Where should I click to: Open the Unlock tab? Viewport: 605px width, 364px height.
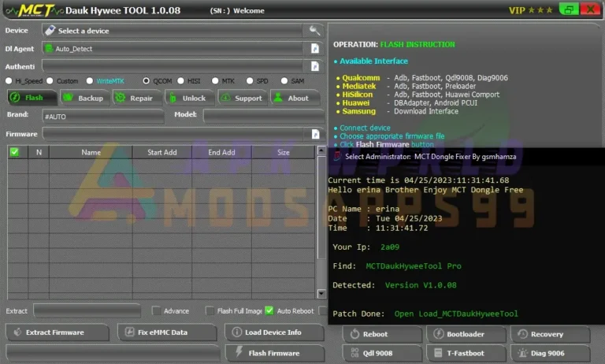pyautogui.click(x=187, y=98)
